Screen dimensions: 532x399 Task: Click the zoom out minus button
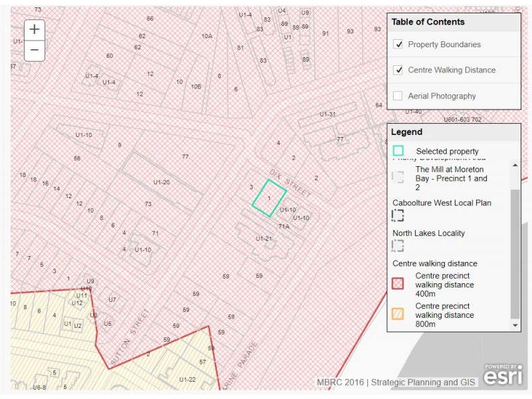(x=35, y=50)
